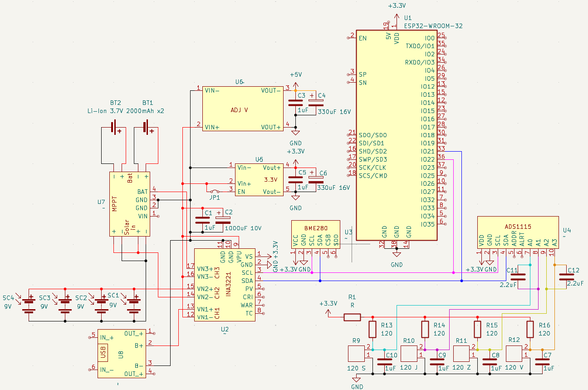Viewport: 588px width, 390px height.
Task: Click resistor R1 symbol
Action: click(x=352, y=317)
